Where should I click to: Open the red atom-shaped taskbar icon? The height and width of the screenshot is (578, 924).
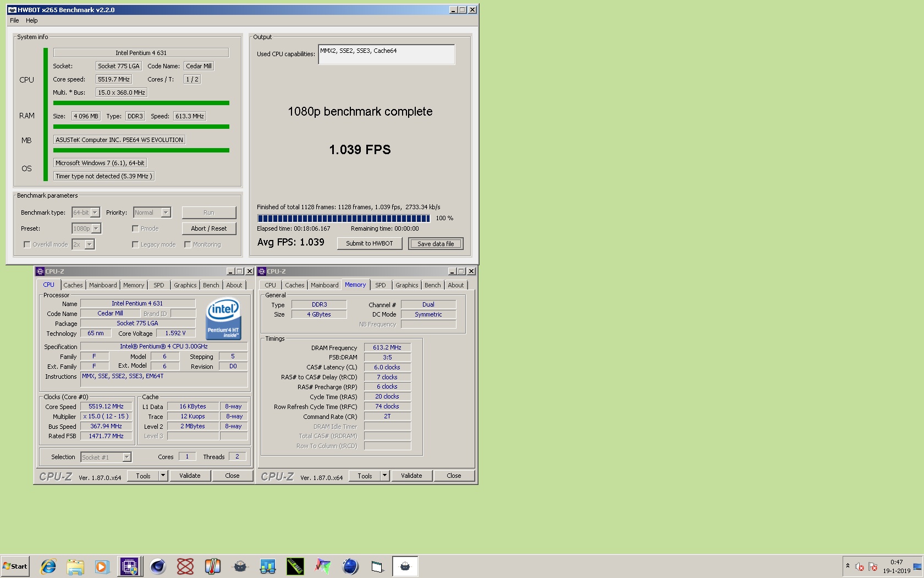185,566
